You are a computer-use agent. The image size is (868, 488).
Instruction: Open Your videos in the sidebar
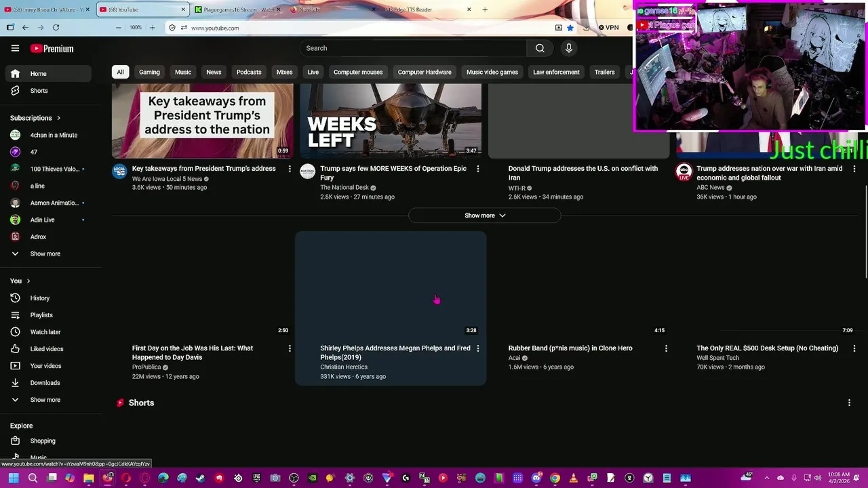[48, 366]
